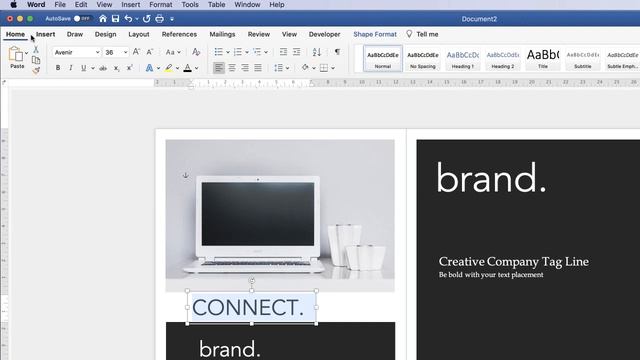Decrease font size with smaller A
Image resolution: width=640 pixels, height=360 pixels.
pos(150,52)
